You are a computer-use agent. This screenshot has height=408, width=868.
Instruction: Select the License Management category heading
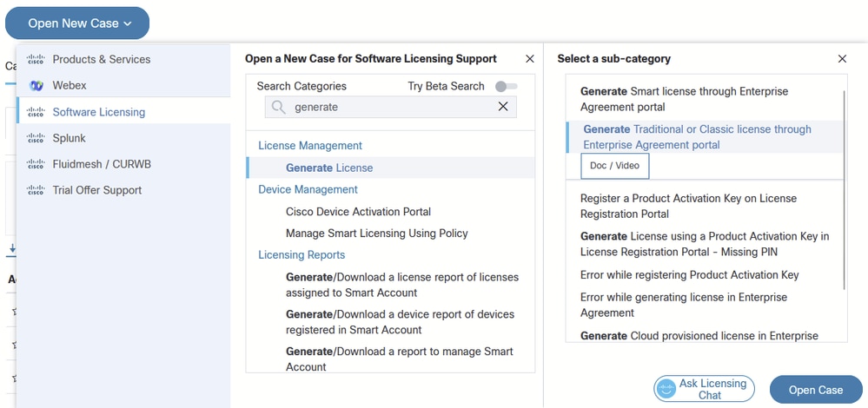310,145
